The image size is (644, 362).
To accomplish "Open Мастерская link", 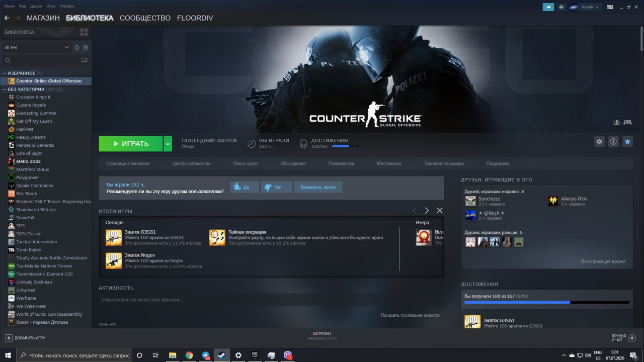I will 389,163.
